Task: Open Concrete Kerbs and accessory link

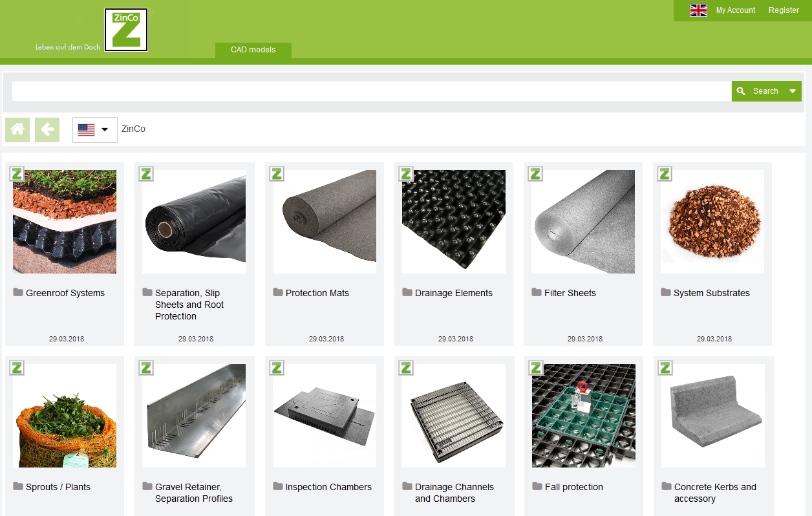Action: click(715, 493)
